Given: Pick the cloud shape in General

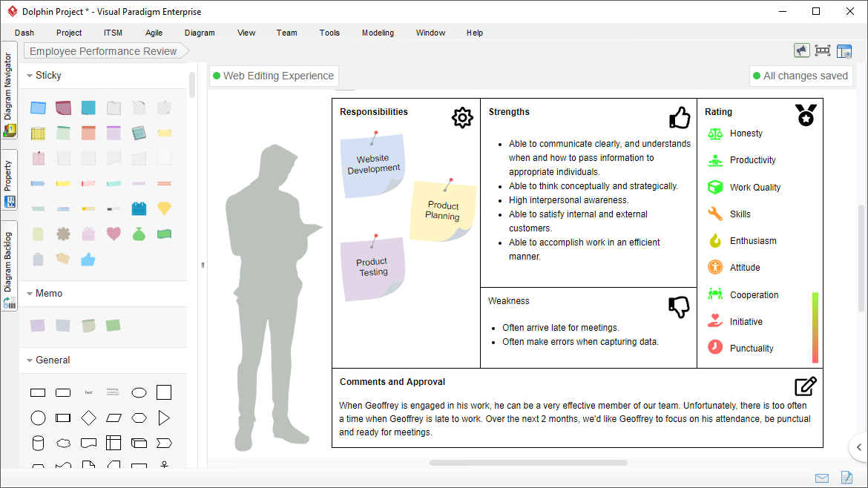Looking at the screenshot, I should coord(64,444).
